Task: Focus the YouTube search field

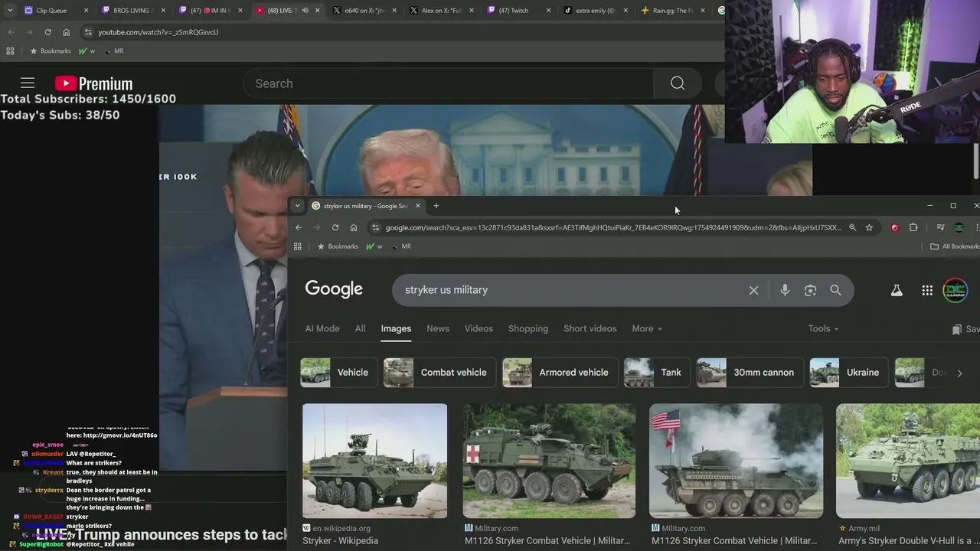Action: click(448, 83)
